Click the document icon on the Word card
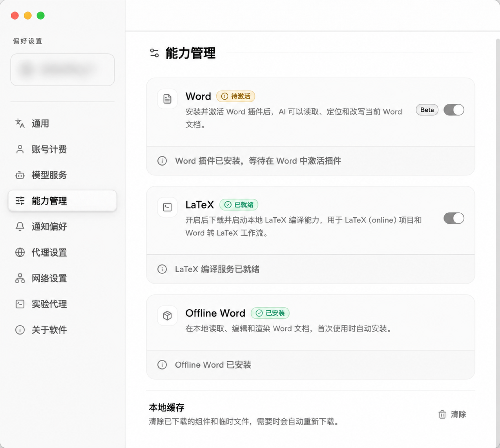 167,99
